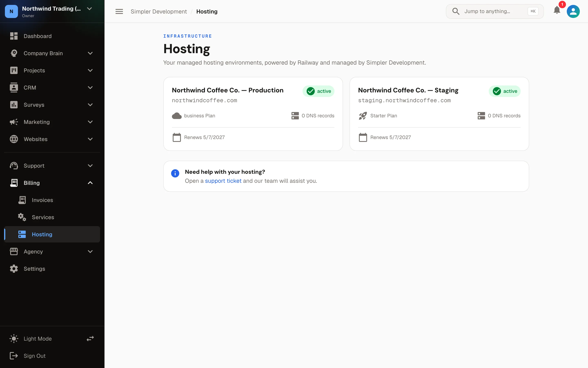The height and width of the screenshot is (368, 588).
Task: Click the search magnifier icon
Action: pyautogui.click(x=456, y=11)
